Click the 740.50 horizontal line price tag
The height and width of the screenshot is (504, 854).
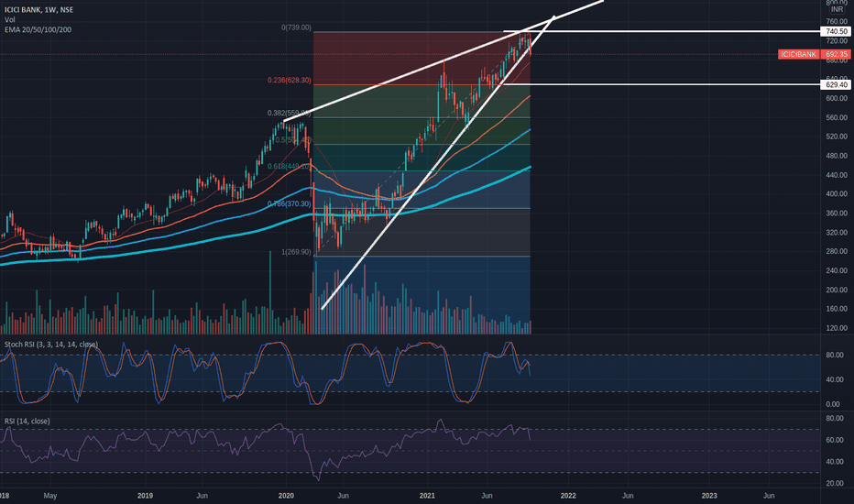[x=836, y=31]
